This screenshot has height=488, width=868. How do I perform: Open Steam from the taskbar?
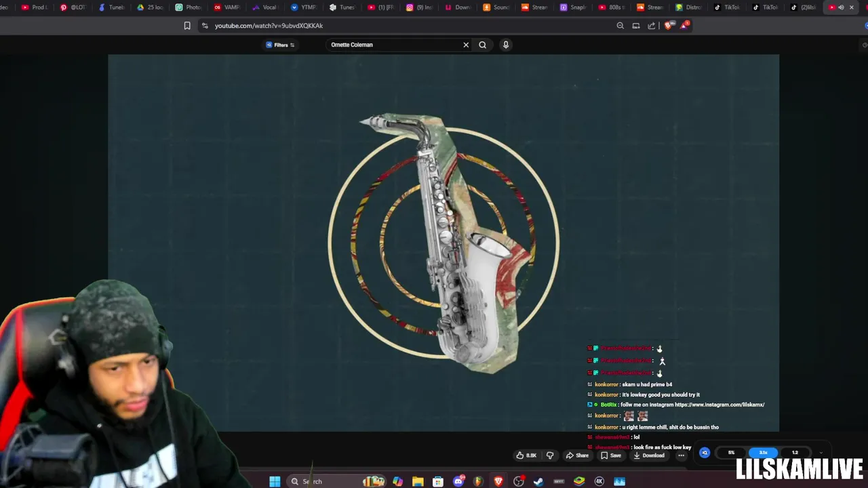tap(538, 481)
